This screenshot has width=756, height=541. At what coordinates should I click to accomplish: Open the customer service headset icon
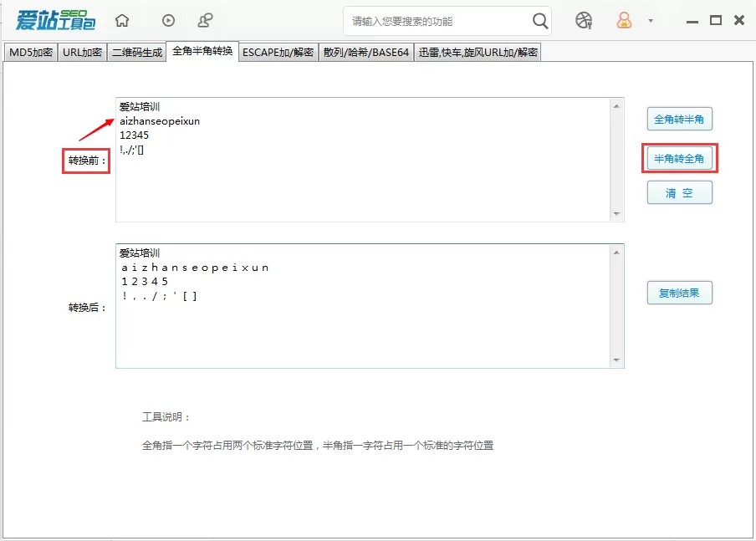click(x=206, y=20)
